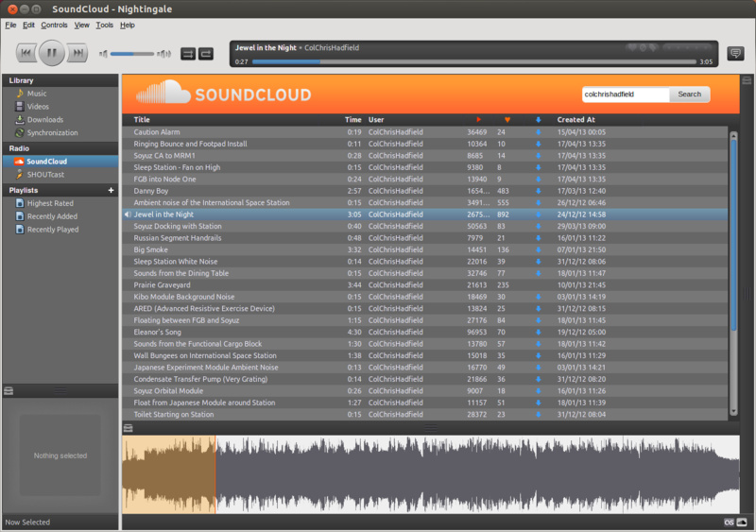The width and height of the screenshot is (756, 532).
Task: Download the Caution Alarm track
Action: [x=538, y=132]
